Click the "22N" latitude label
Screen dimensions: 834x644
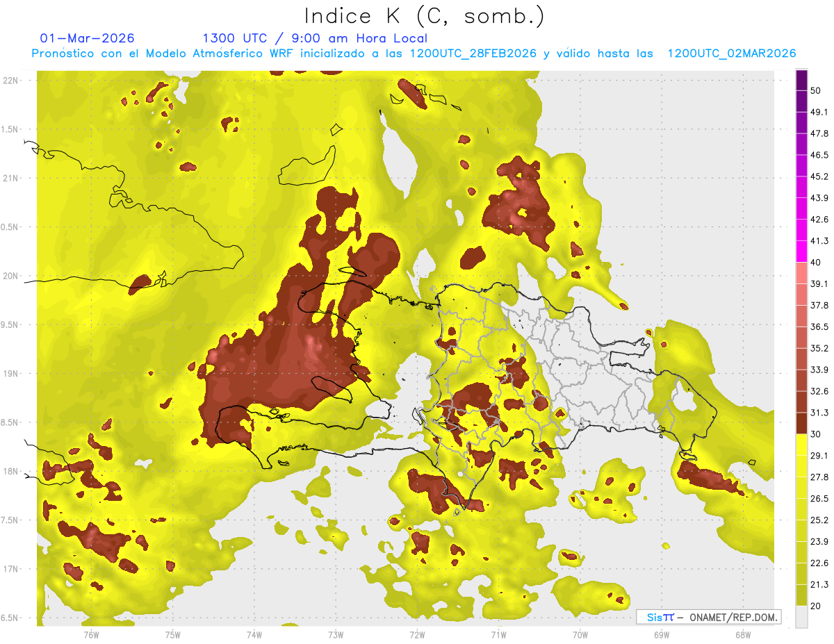pos(10,81)
